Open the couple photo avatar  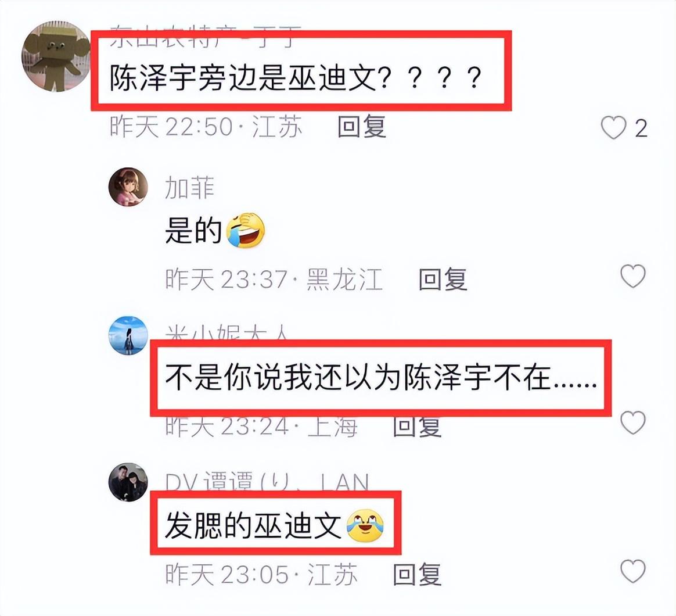pyautogui.click(x=128, y=482)
